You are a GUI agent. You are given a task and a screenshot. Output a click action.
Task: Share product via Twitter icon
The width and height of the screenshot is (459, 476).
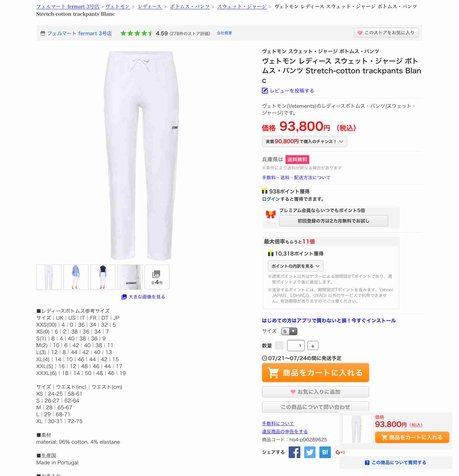coord(310,452)
